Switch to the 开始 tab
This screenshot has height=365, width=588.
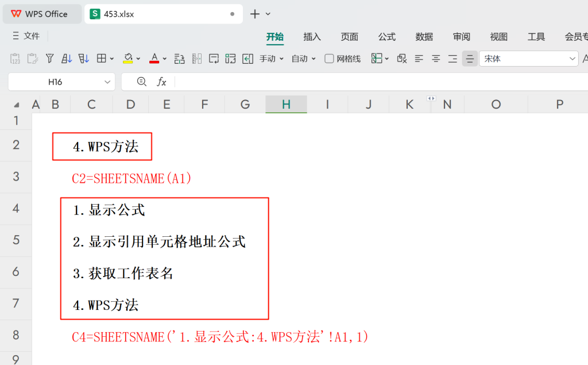pyautogui.click(x=275, y=37)
